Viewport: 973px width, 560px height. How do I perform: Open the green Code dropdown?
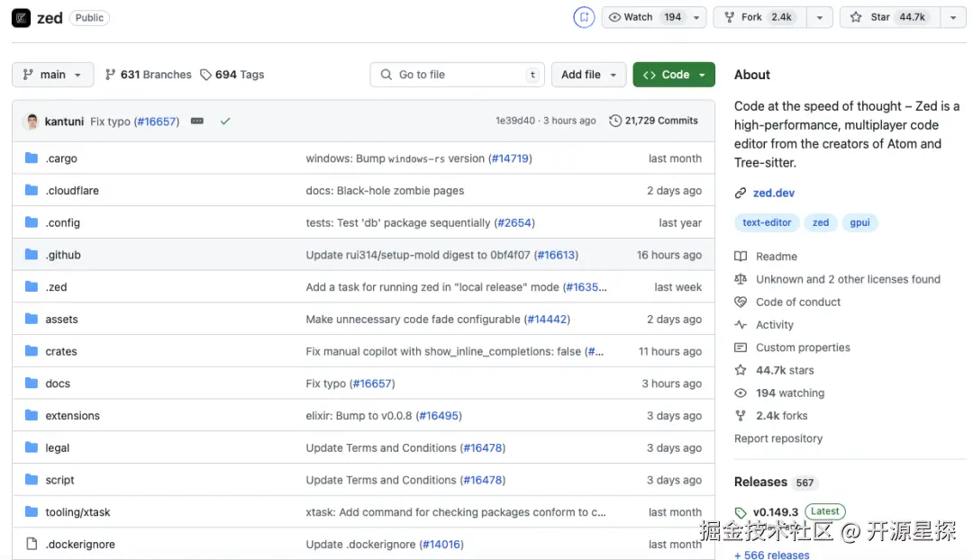674,75
